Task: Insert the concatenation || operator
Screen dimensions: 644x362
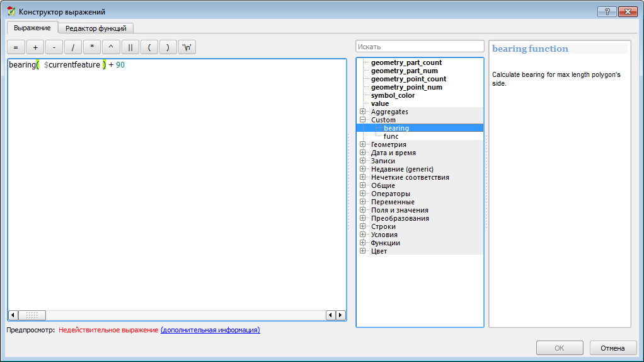Action: click(x=130, y=47)
